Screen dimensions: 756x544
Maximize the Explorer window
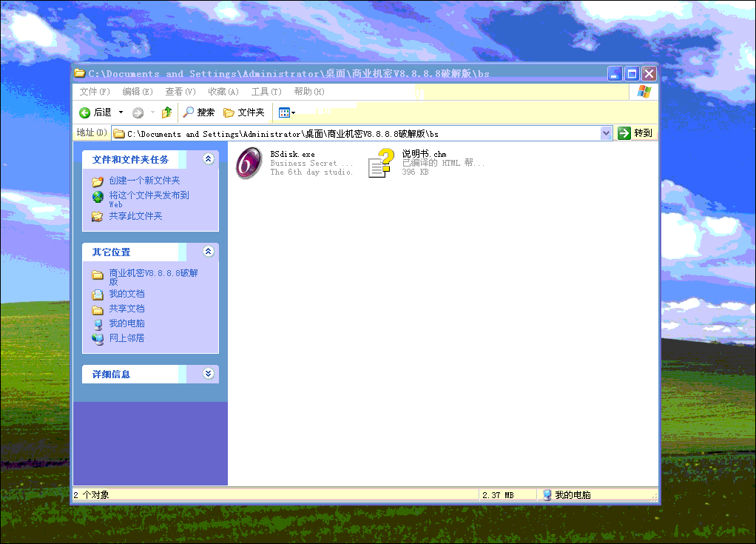point(632,74)
